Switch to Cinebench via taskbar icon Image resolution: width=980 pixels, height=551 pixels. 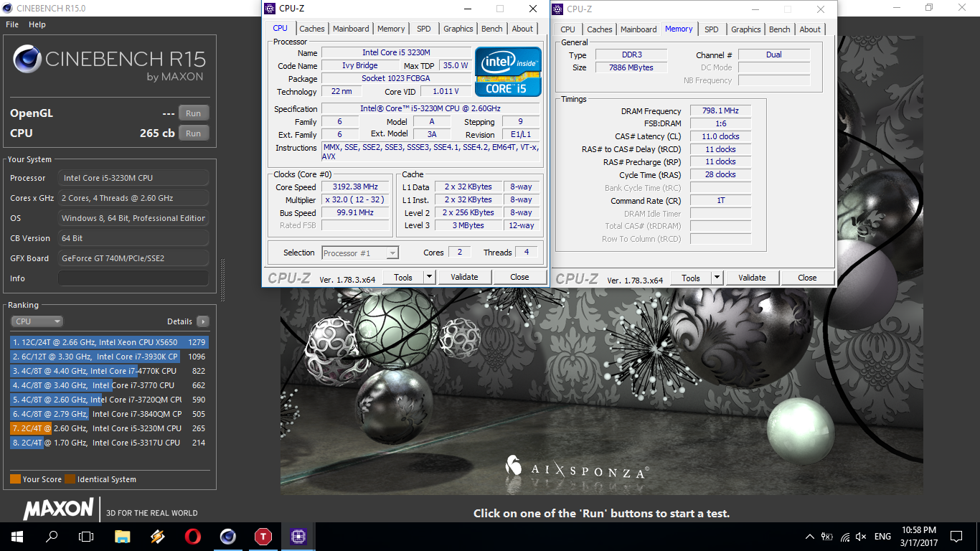pos(228,536)
